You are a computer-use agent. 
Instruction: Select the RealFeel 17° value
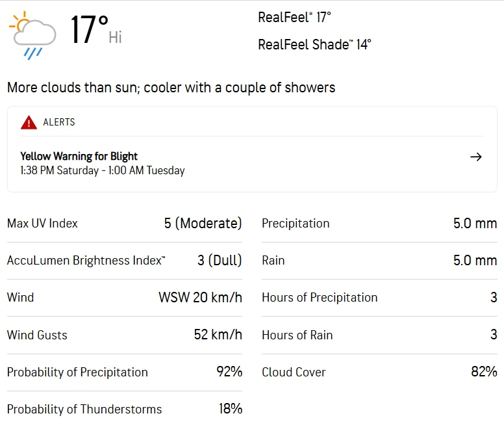(x=294, y=18)
